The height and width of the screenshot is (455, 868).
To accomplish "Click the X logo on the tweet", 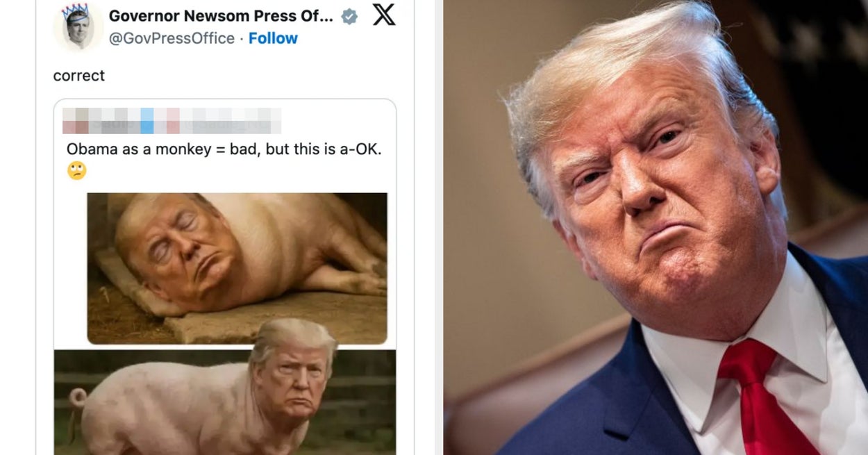I will point(384,15).
